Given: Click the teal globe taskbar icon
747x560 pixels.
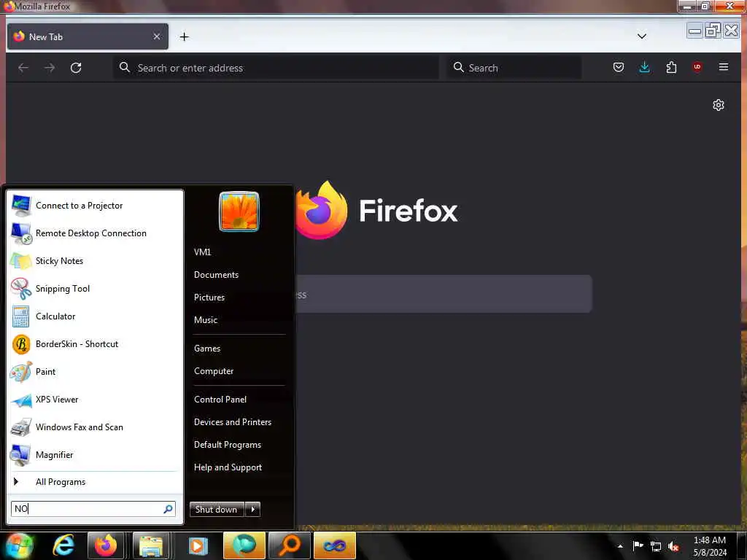Looking at the screenshot, I should click(244, 545).
